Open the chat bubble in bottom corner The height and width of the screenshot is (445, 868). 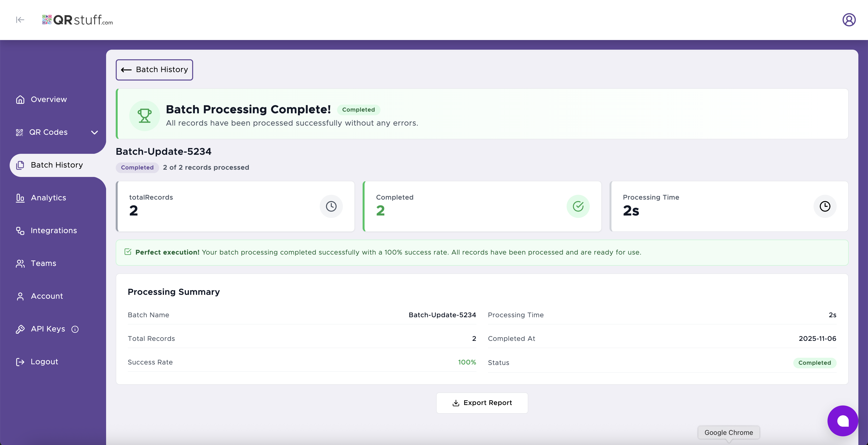(x=843, y=421)
